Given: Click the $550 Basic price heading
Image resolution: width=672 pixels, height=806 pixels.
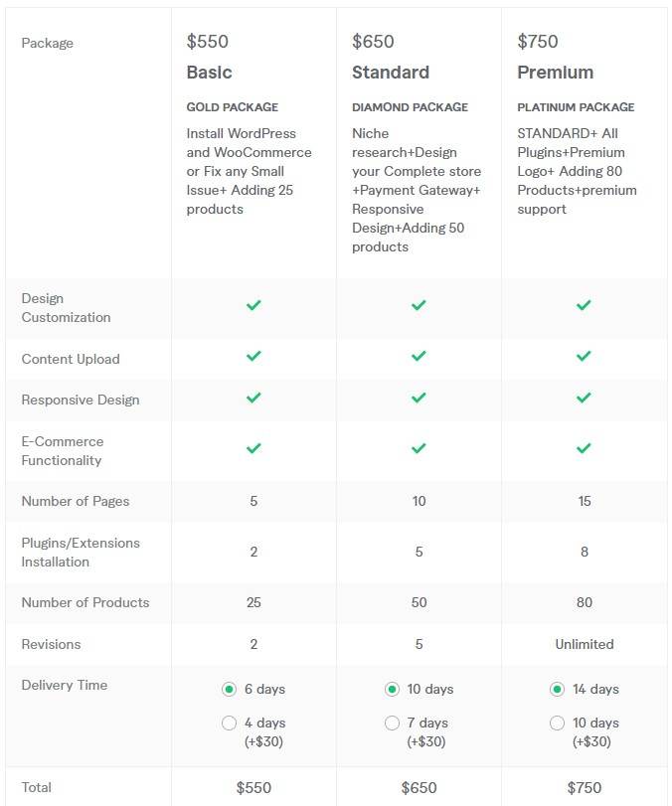Looking at the screenshot, I should [206, 42].
